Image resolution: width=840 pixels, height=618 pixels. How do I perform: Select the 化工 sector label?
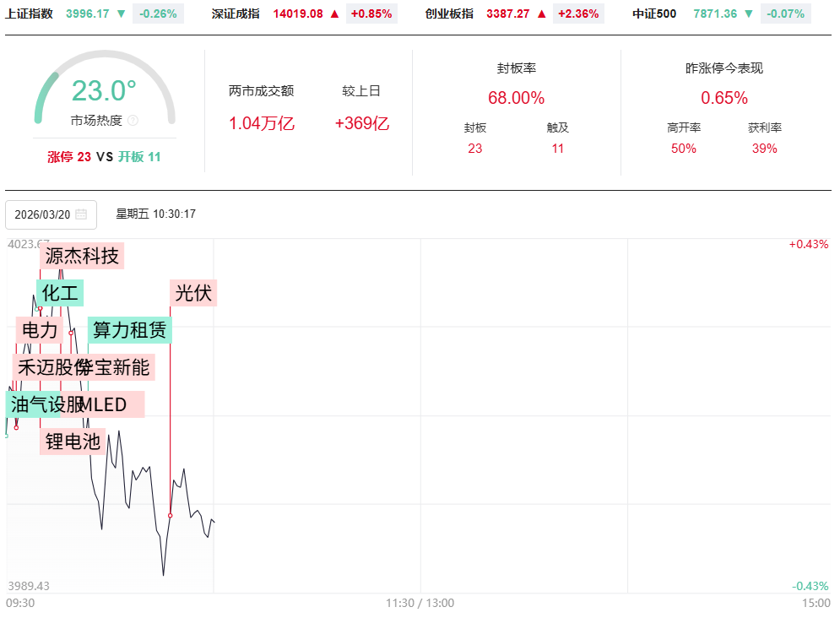tap(60, 293)
